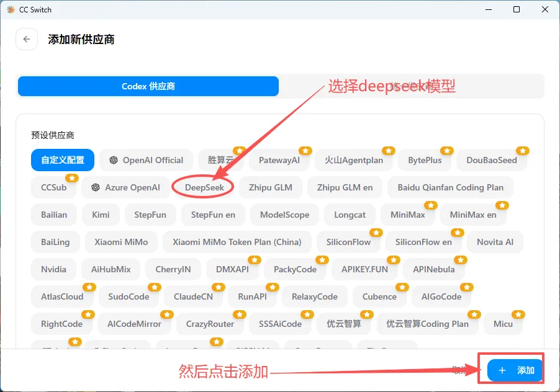Choose the CherryIN provider
The height and width of the screenshot is (392, 560).
173,269
